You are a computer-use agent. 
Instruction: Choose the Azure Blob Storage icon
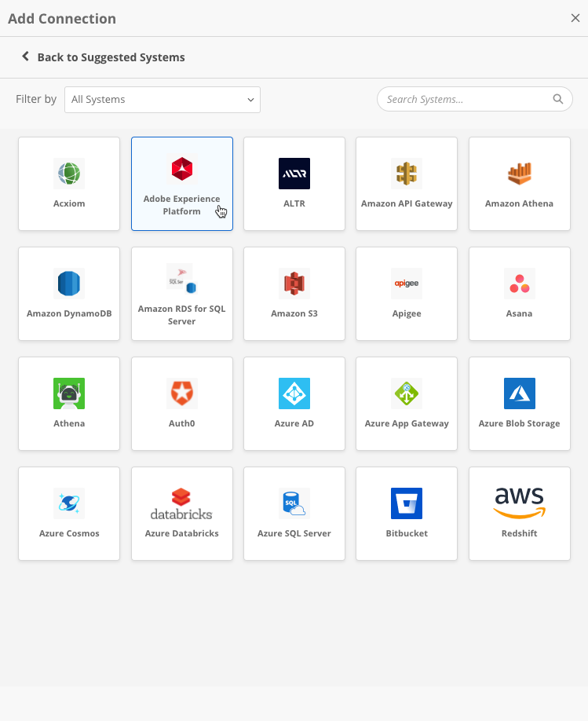click(x=519, y=393)
